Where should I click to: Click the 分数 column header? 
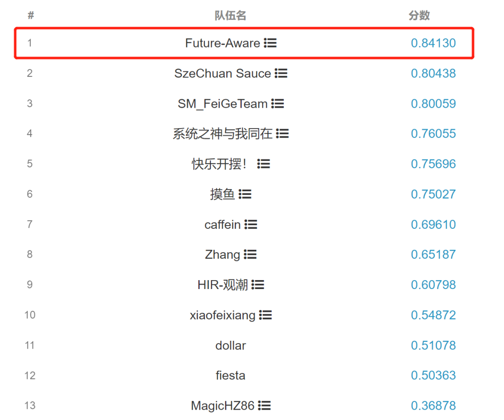pos(419,15)
